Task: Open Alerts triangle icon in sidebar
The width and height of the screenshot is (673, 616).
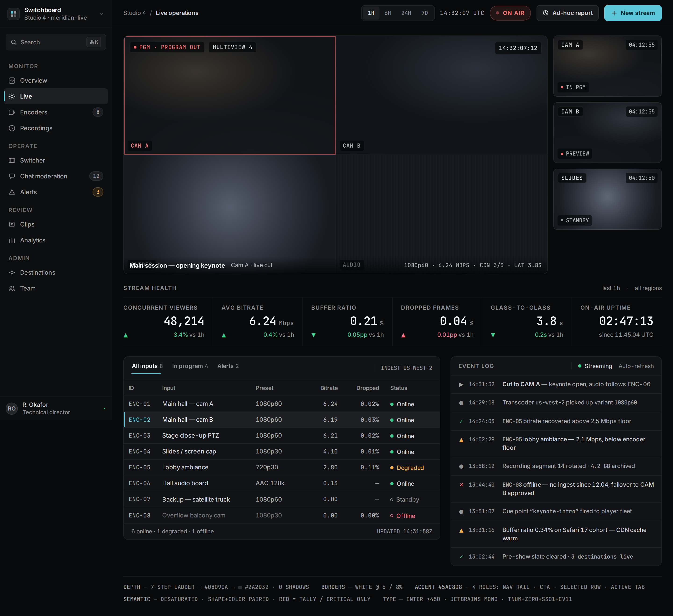Action: tap(12, 192)
